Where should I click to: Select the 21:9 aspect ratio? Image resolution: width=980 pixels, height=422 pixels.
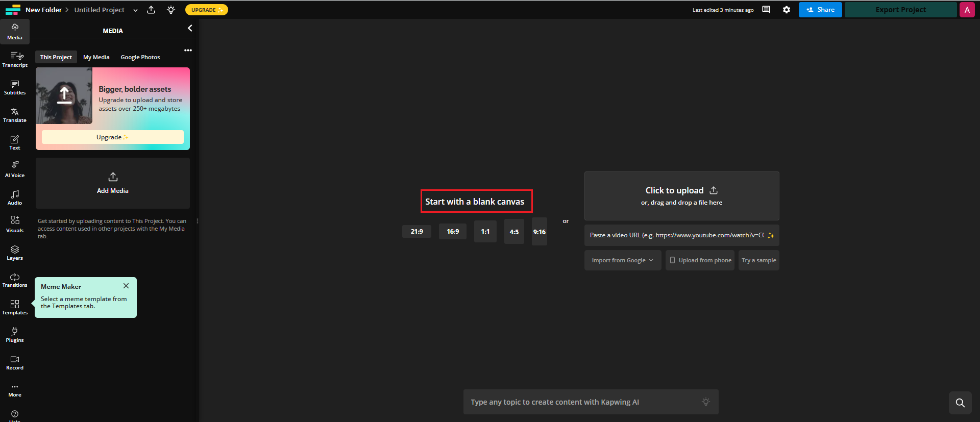point(416,232)
